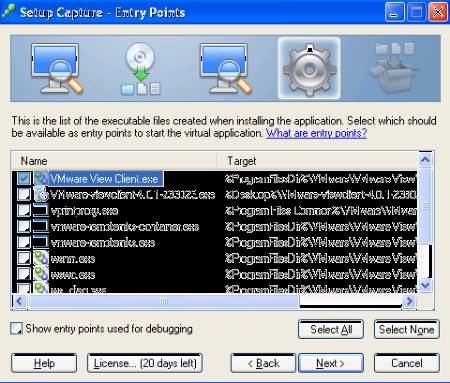Select the wswc.exe name text

coord(73,275)
